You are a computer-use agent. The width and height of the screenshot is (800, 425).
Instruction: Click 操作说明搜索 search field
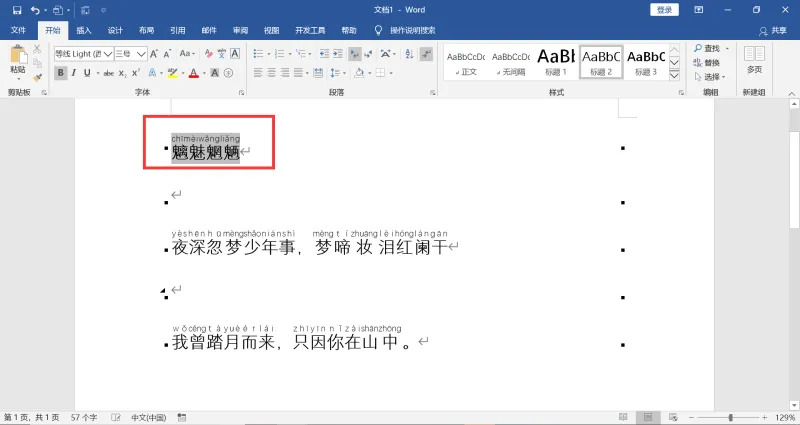412,31
